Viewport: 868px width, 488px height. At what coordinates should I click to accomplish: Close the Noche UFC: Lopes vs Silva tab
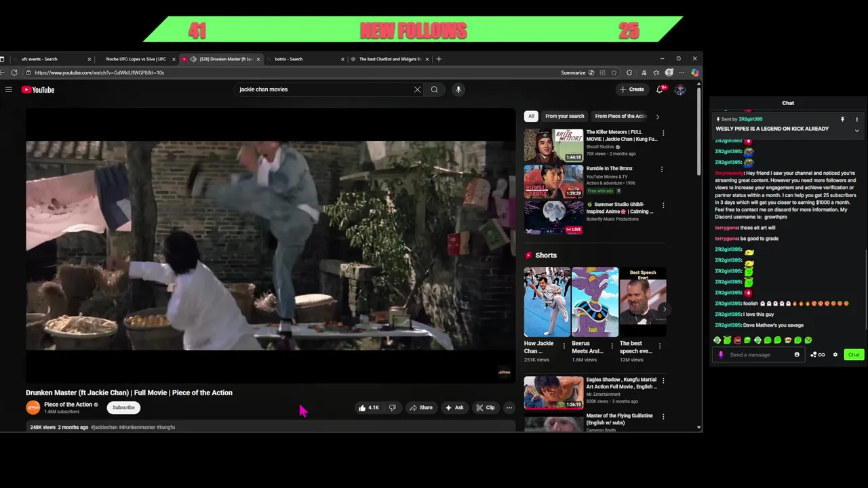(174, 59)
